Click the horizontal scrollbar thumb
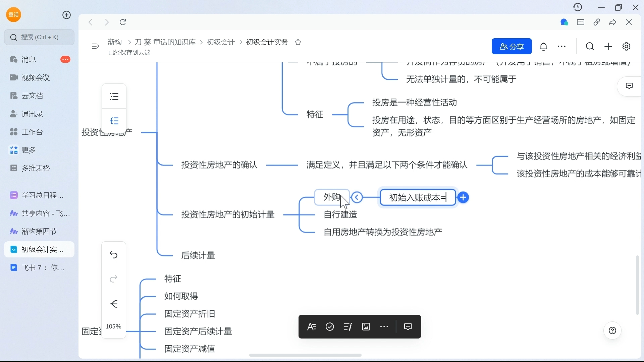Viewport: 644px width, 362px height. pos(306,355)
